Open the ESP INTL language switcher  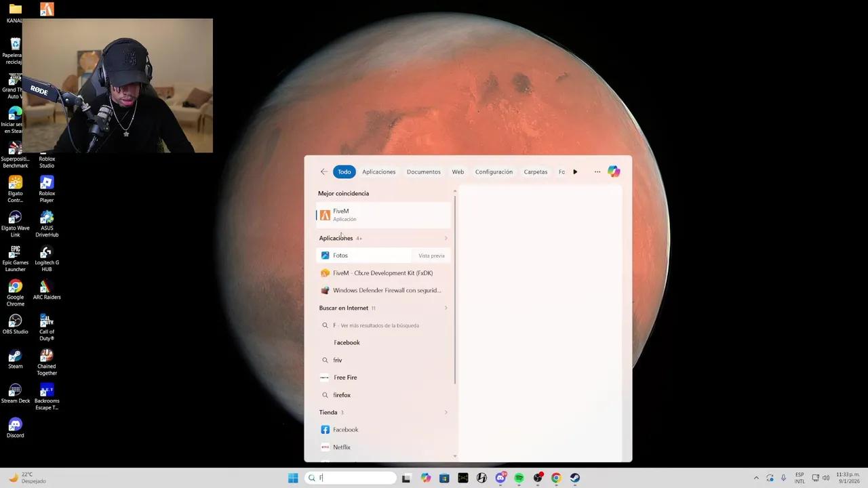click(x=800, y=478)
